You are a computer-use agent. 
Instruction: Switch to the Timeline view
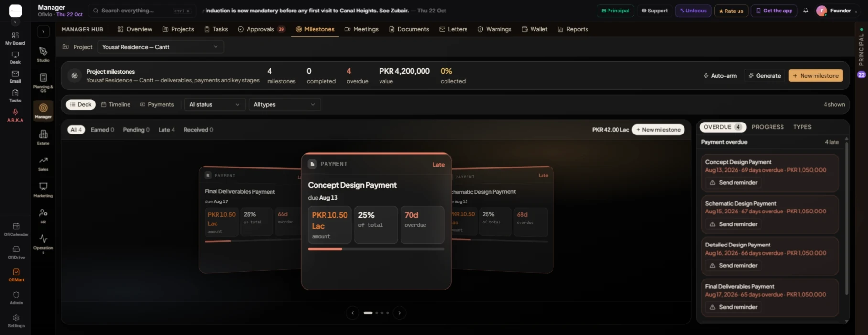pyautogui.click(x=116, y=104)
